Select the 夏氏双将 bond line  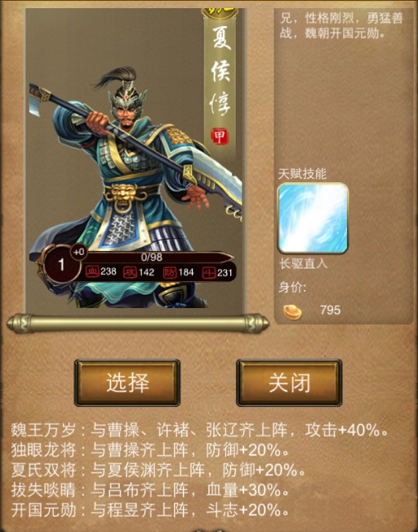tap(158, 470)
